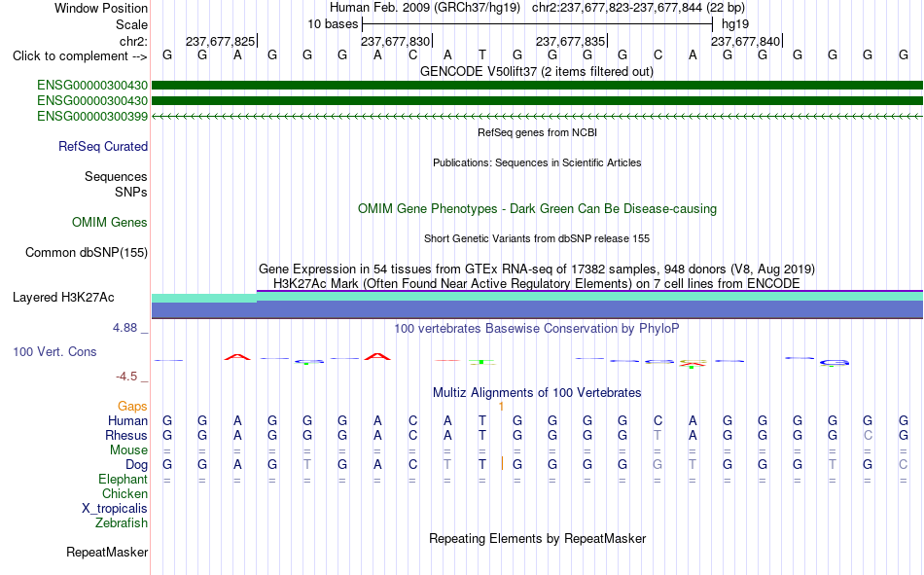Click the 237,677,840 coordinate label

745,41
